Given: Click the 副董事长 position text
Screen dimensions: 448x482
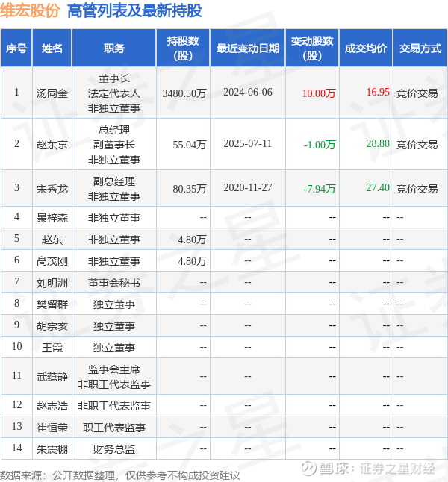Looking at the screenshot, I should point(113,145).
